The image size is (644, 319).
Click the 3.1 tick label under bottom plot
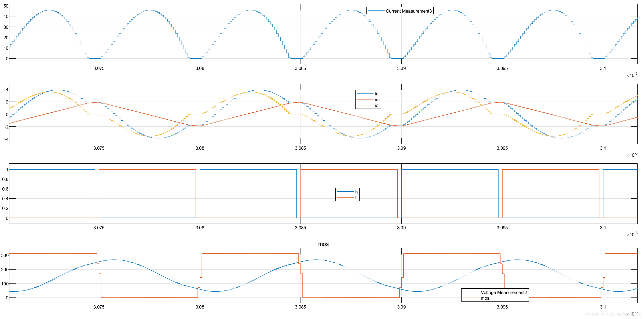pyautogui.click(x=603, y=307)
